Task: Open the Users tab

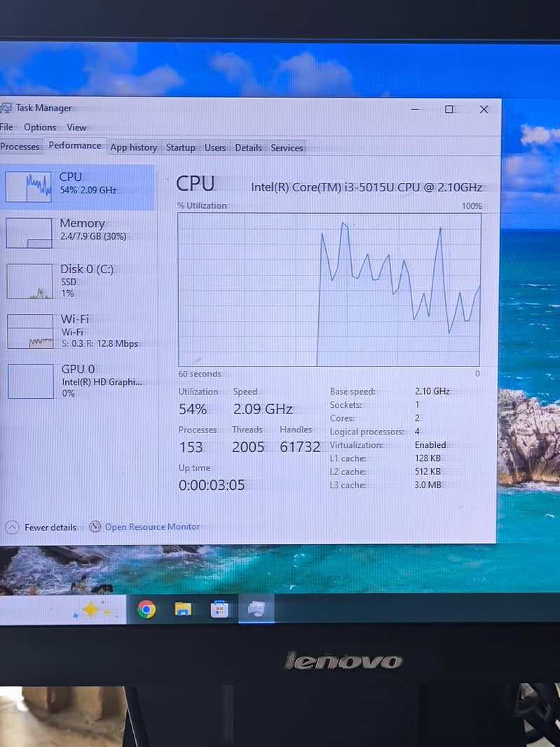Action: point(215,148)
